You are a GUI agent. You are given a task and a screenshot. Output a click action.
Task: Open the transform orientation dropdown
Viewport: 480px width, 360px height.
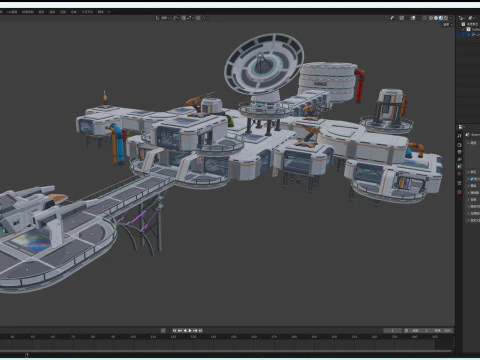pos(162,18)
